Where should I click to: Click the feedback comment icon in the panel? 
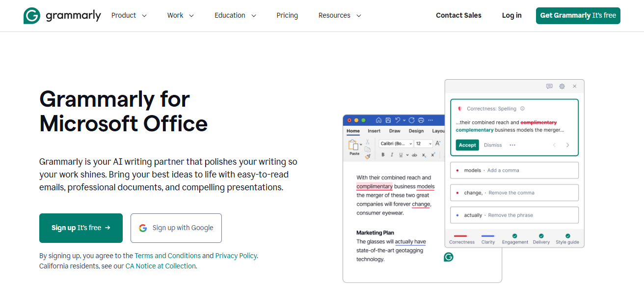tap(549, 86)
